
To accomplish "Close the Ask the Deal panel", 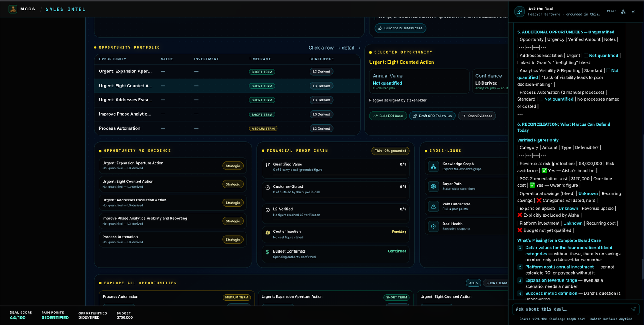I will 633,12.
